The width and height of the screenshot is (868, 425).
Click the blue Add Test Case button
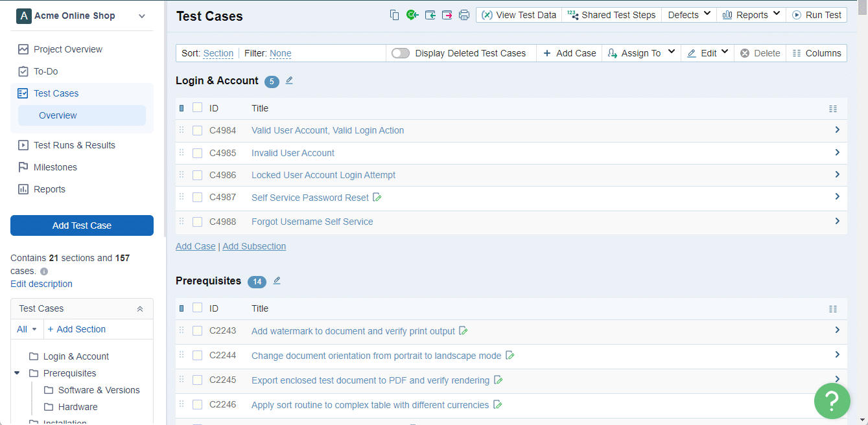point(82,225)
